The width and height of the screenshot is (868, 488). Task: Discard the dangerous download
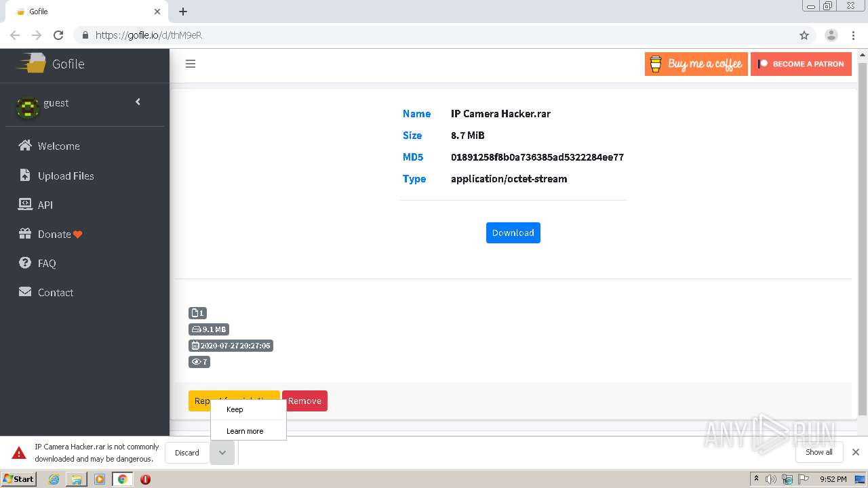(x=187, y=453)
